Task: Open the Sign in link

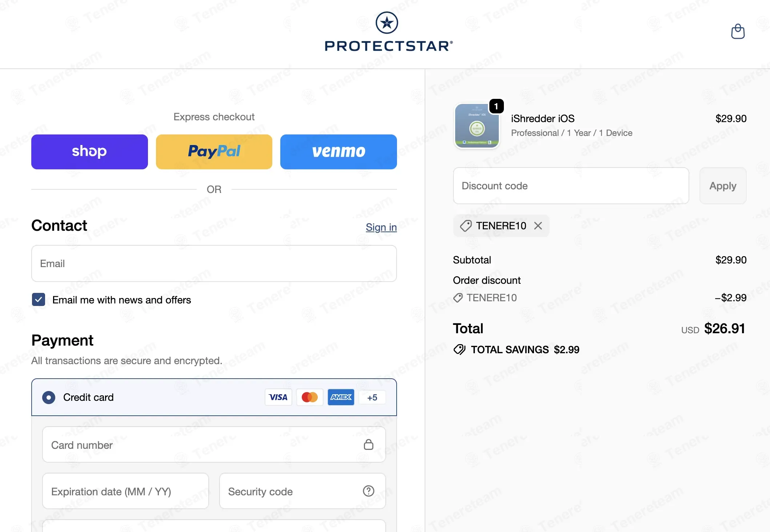Action: point(381,227)
